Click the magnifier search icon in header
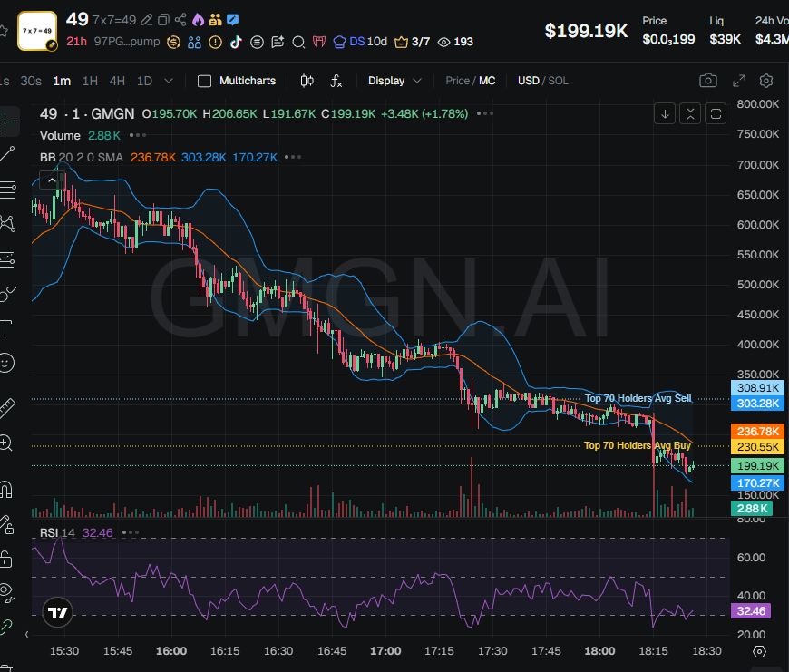 (x=298, y=43)
